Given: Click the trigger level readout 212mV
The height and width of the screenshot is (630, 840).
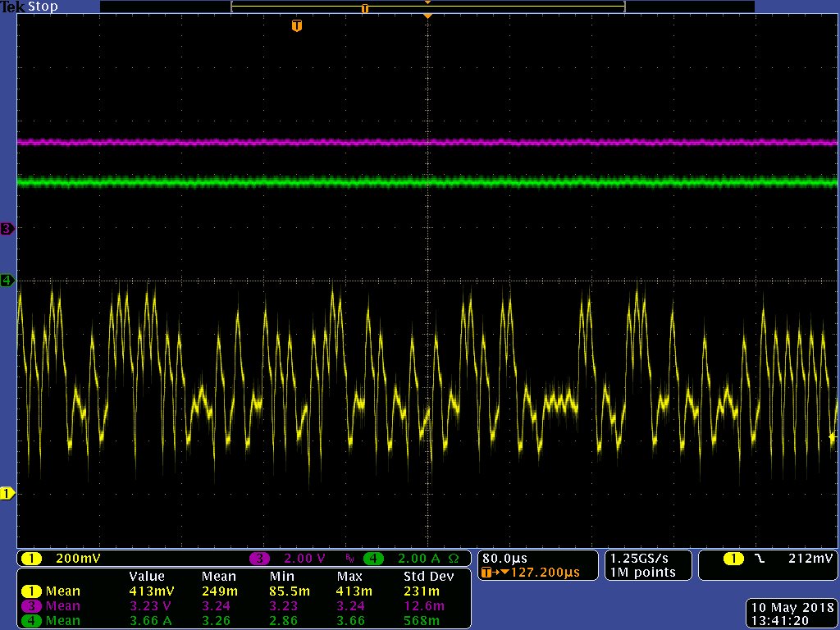Looking at the screenshot, I should tap(810, 558).
